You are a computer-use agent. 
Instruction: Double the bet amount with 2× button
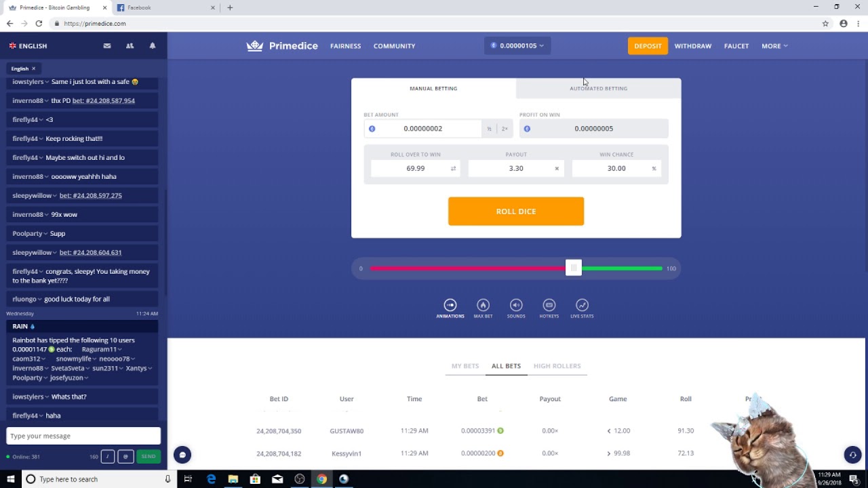(x=505, y=129)
